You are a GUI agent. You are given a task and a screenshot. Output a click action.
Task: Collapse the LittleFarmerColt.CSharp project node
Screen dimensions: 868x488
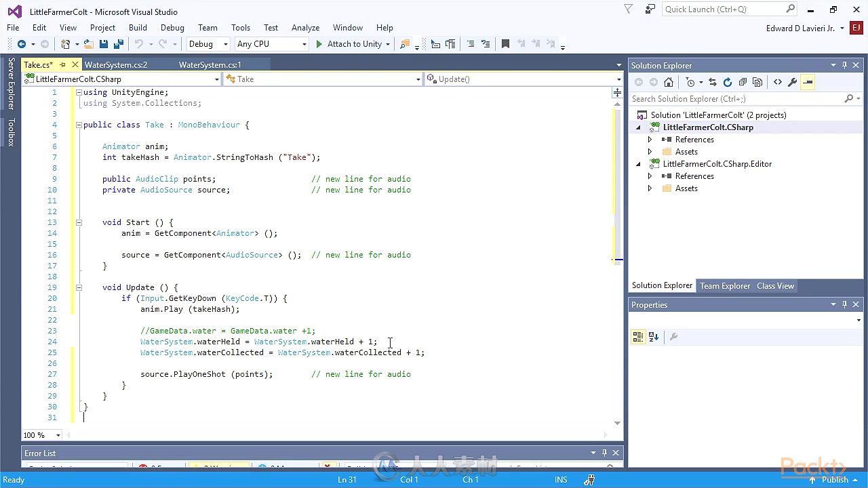(638, 127)
